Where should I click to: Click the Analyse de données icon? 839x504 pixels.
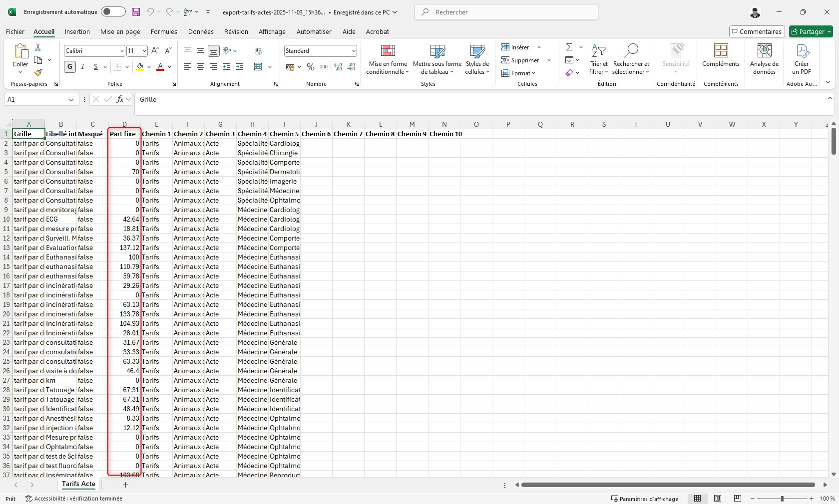(764, 59)
